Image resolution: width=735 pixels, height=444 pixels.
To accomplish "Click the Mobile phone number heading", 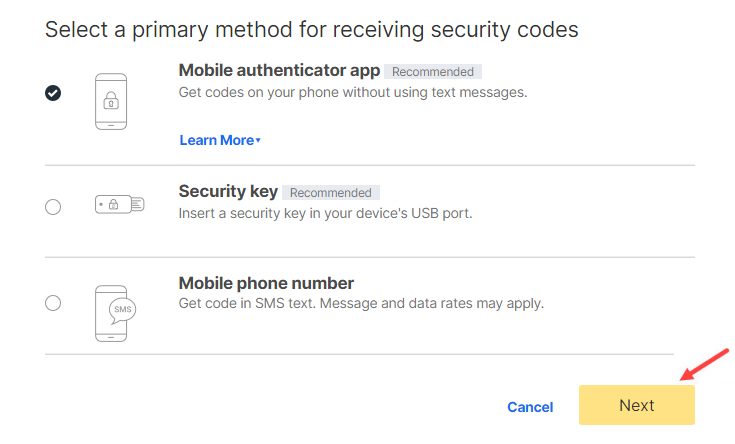I will click(x=266, y=283).
